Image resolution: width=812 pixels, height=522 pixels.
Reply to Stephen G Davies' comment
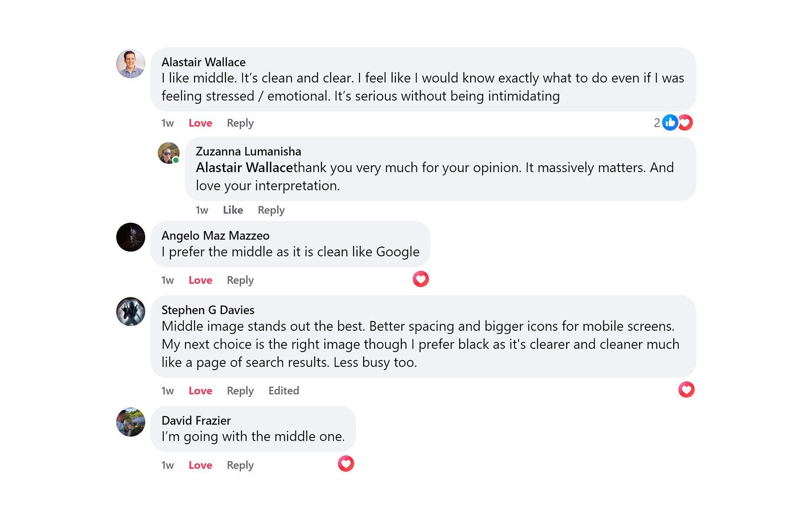coord(240,391)
